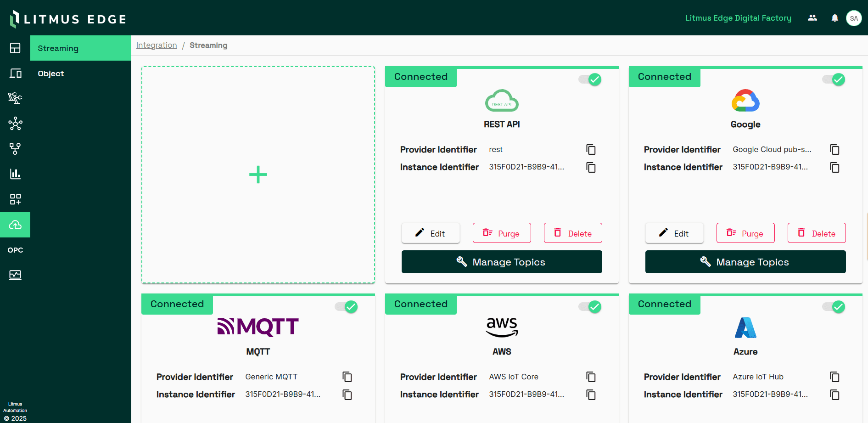Open the Analytics charts icon
The image size is (868, 423).
(x=16, y=174)
